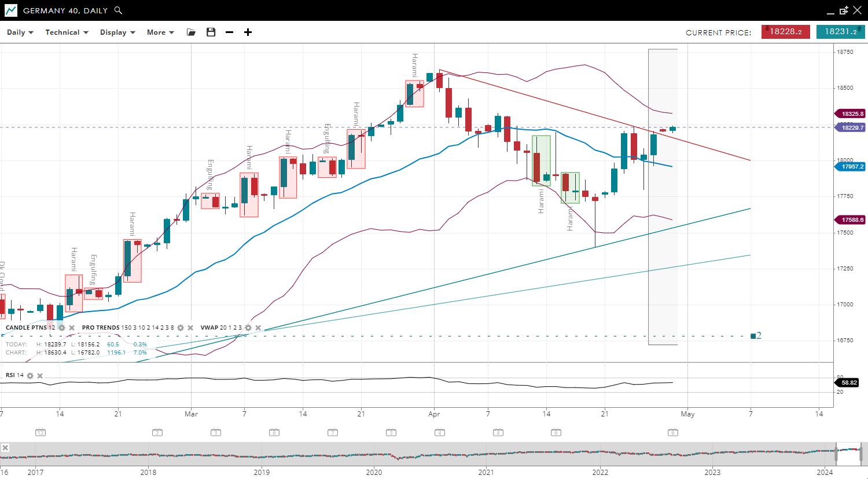Close the bottom history navigator strip

tap(5, 448)
